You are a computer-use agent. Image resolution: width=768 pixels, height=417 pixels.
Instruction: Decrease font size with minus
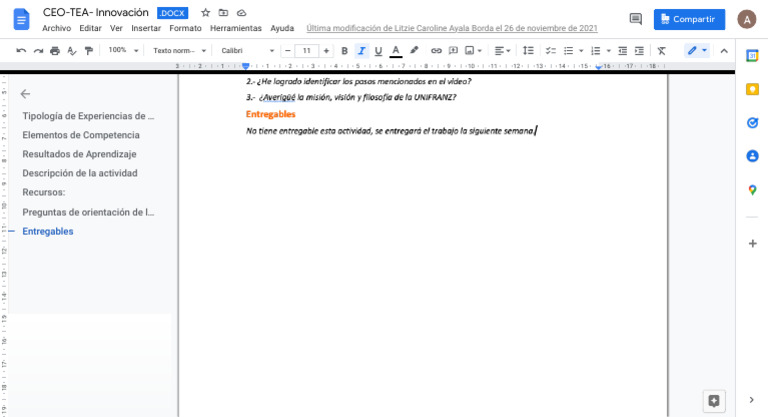pos(288,50)
